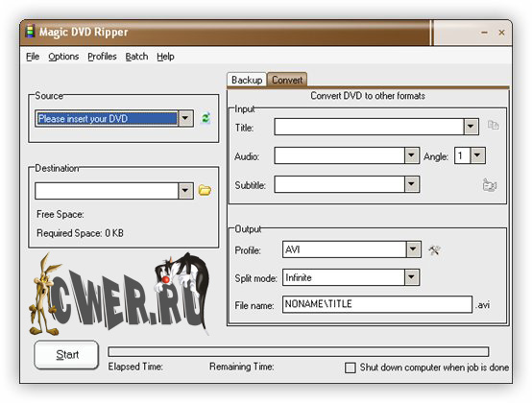Click the green refresh source icon

tap(206, 118)
